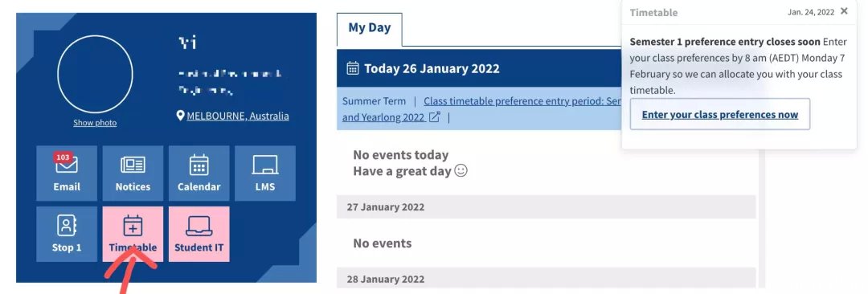
Task: Open the pink Timetable tile
Action: [x=133, y=235]
